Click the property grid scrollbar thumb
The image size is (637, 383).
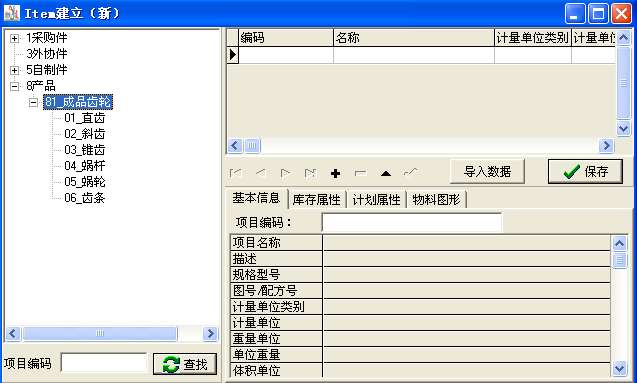pyautogui.click(x=619, y=260)
